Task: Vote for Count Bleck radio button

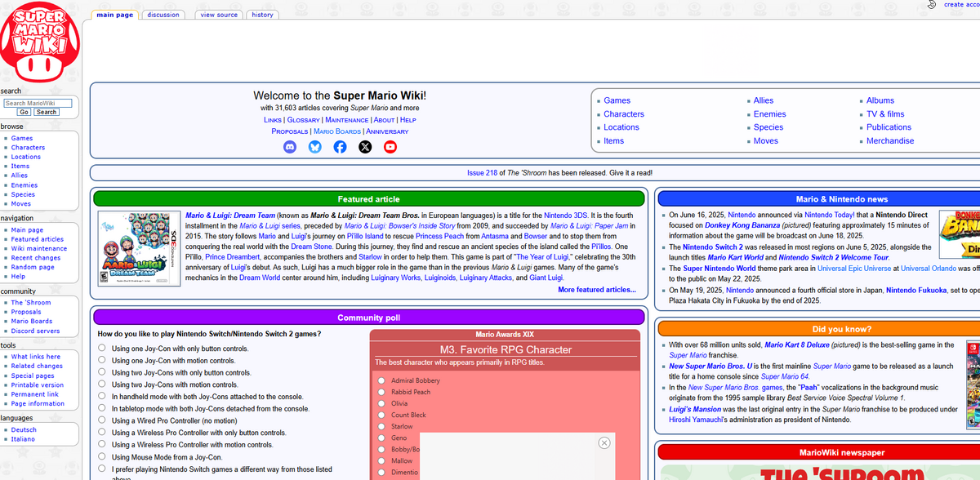Action: [x=381, y=415]
